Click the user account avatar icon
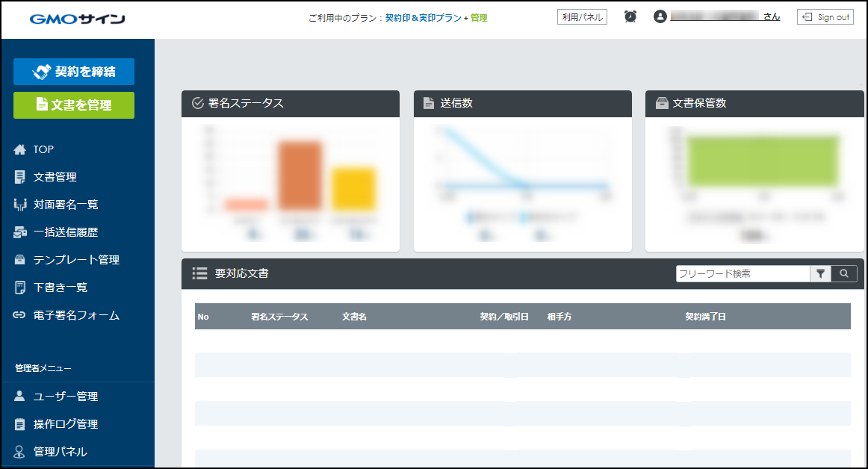The height and width of the screenshot is (469, 868). click(660, 17)
